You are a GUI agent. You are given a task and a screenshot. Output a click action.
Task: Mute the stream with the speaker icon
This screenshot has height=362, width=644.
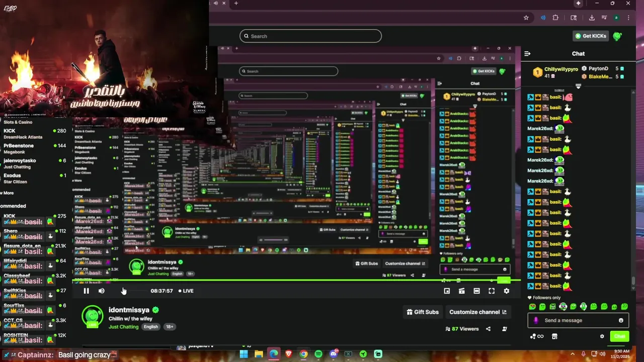102,291
